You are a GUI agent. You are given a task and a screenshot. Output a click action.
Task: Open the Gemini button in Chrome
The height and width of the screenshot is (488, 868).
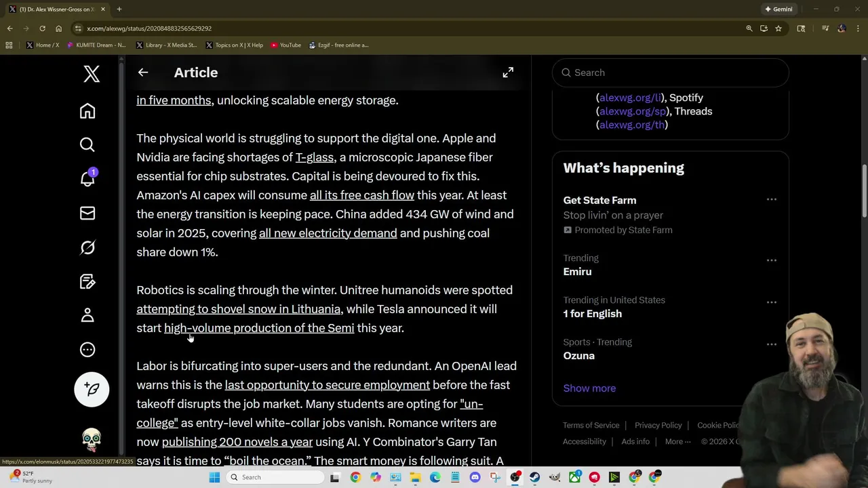(x=778, y=9)
